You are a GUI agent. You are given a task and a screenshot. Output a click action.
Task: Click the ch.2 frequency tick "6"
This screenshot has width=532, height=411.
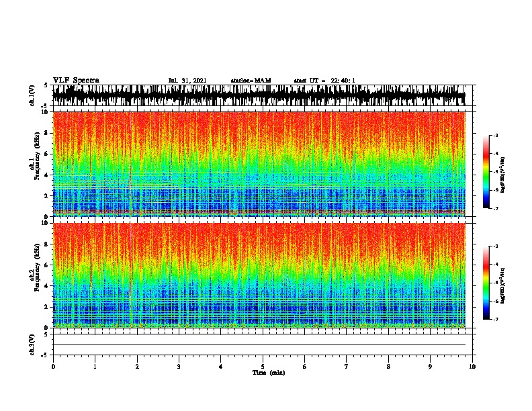47,265
